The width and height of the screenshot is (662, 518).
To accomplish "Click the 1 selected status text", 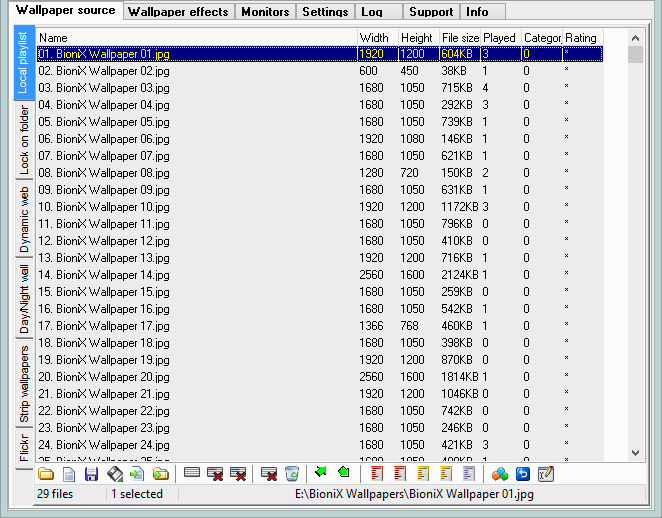I will [137, 494].
